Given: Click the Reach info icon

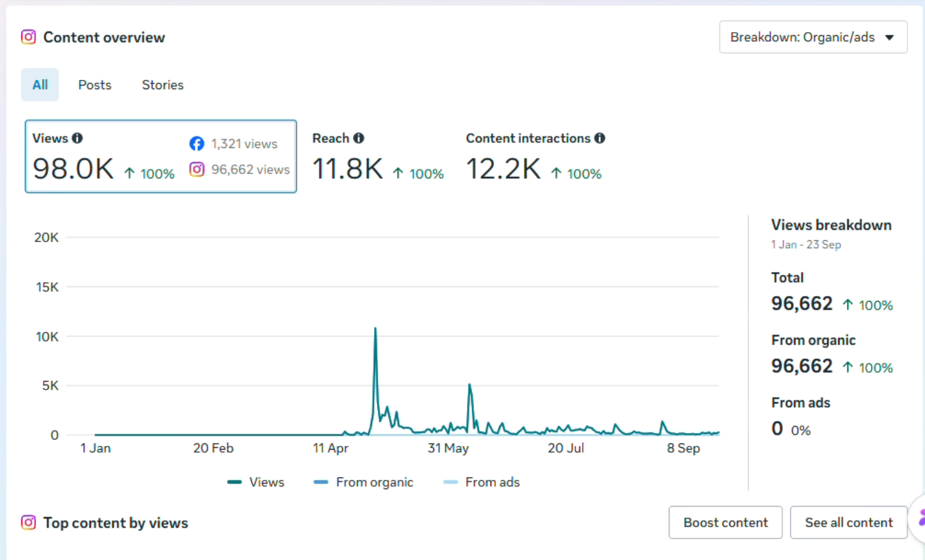Looking at the screenshot, I should pyautogui.click(x=359, y=138).
